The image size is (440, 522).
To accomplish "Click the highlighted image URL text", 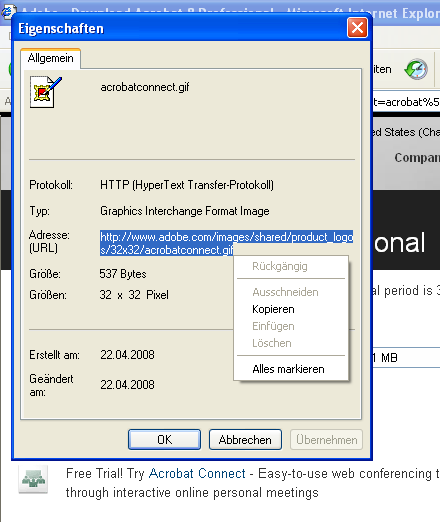I will tap(226, 243).
